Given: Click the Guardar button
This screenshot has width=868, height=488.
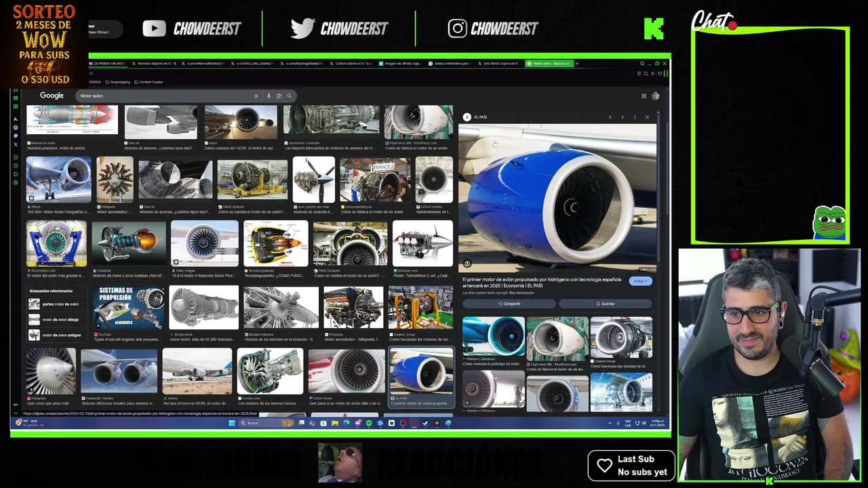Looking at the screenshot, I should (x=605, y=304).
